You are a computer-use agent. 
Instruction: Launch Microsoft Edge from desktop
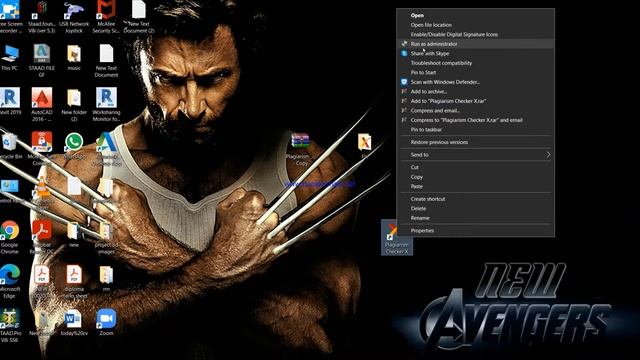click(10, 282)
